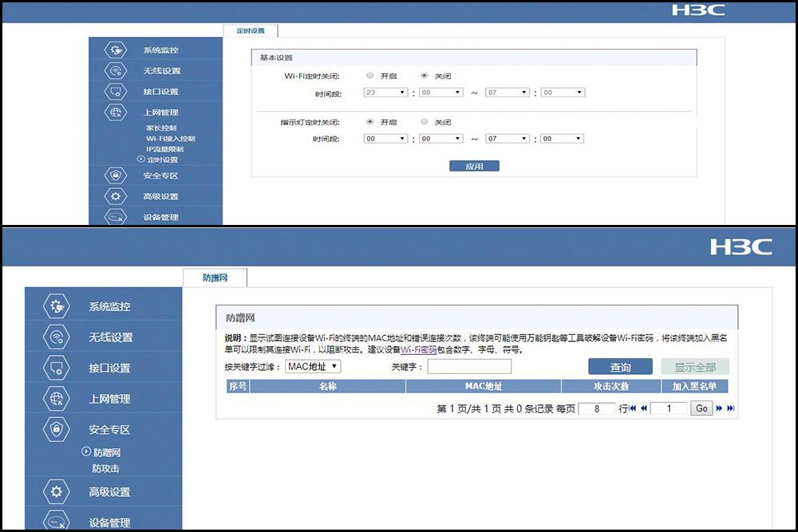Click 加入黑名单 column header
Image resolution: width=798 pixels, height=532 pixels.
point(694,387)
